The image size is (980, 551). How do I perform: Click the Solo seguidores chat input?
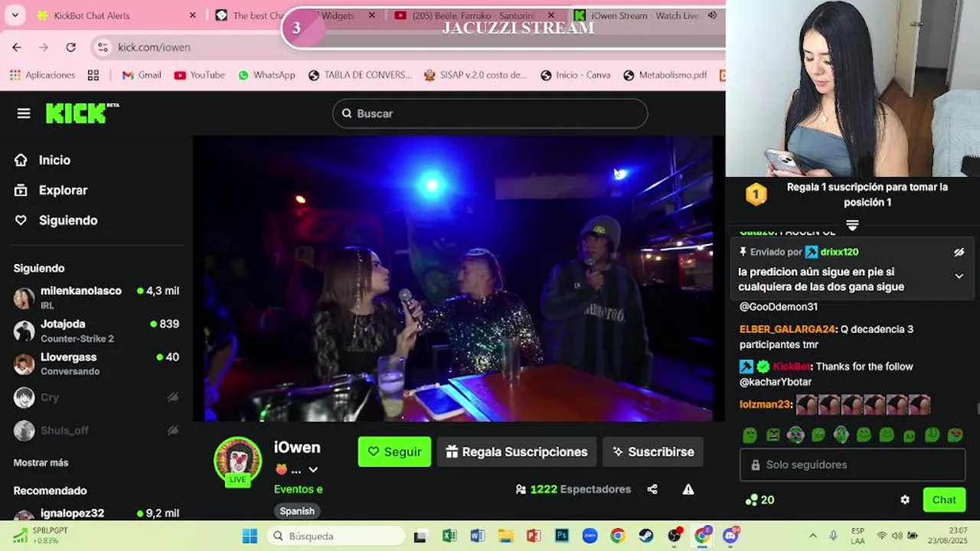coord(852,465)
